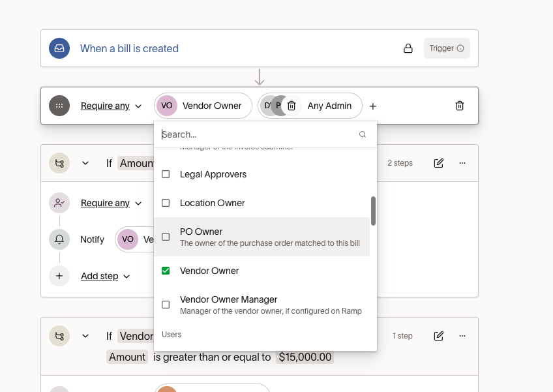Screen dimensions: 553x392
Task: Click the branch icon on Vendor condition
Action: pos(59,336)
